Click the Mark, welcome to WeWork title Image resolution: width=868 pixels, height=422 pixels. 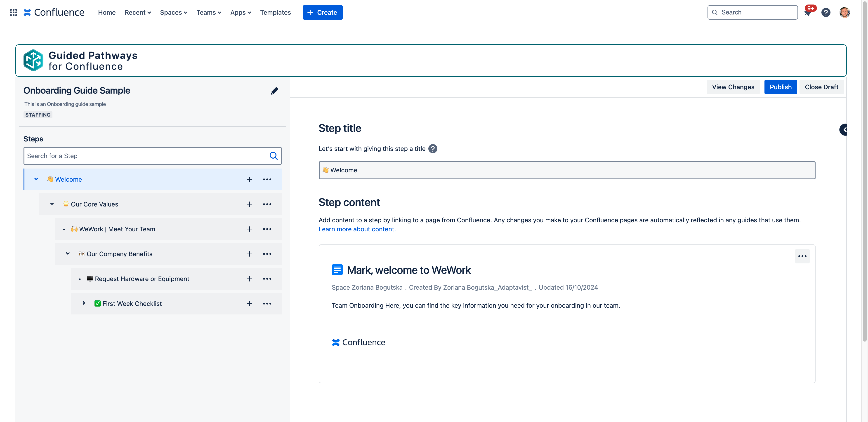pos(409,270)
